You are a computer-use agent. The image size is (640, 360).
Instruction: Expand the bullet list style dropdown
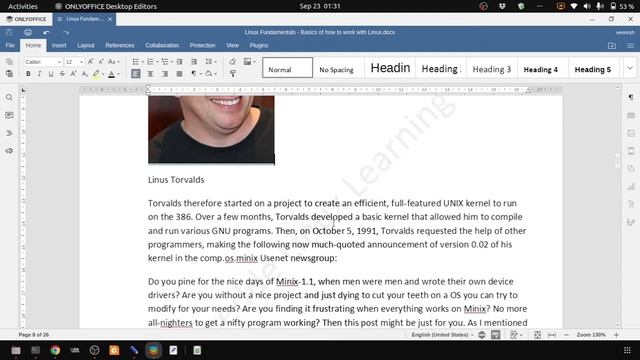[x=142, y=62]
